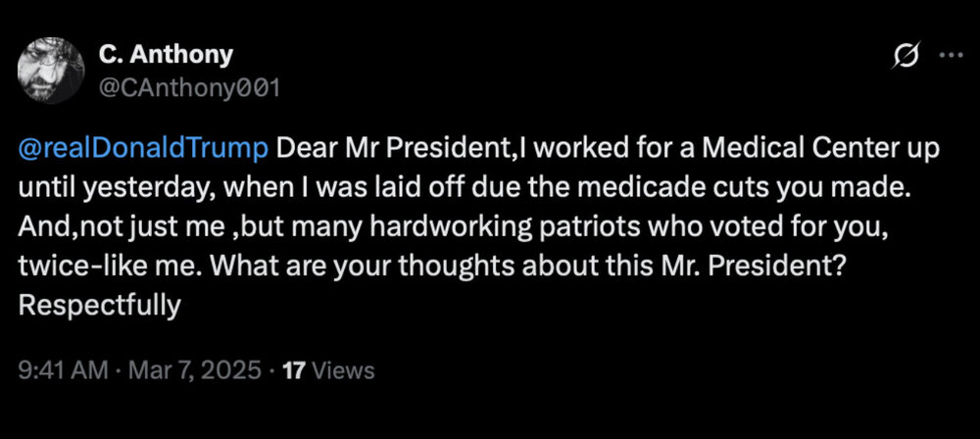Viewport: 980px width, 439px height.
Task: Click the bold 17 view count number
Action: (x=293, y=370)
